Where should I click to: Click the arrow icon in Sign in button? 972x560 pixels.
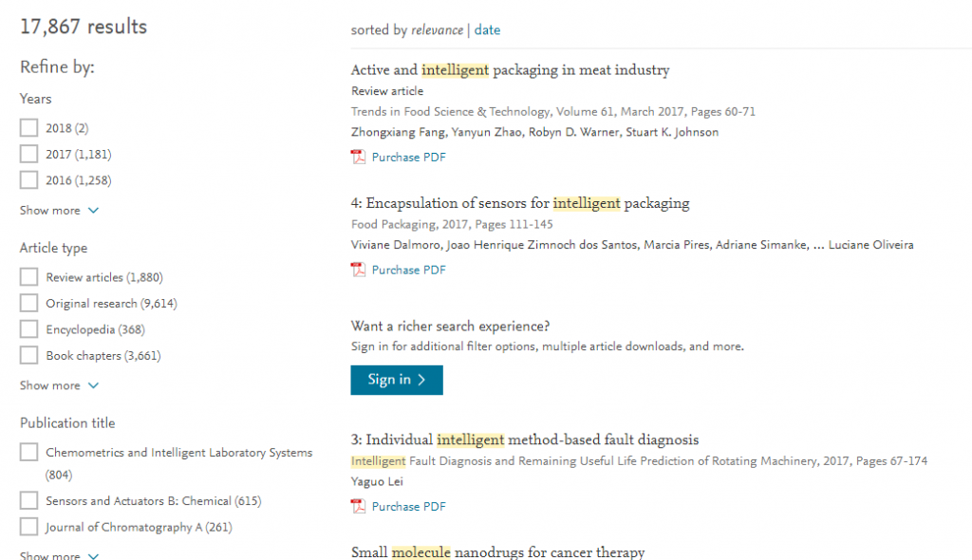pos(421,380)
